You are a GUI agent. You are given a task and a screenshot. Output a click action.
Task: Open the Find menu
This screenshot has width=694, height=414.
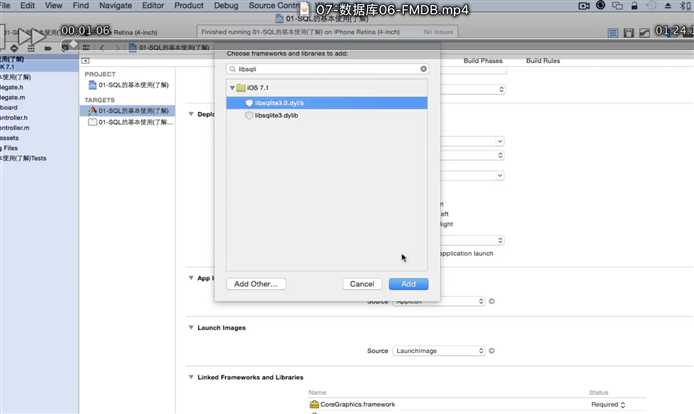pyautogui.click(x=81, y=5)
